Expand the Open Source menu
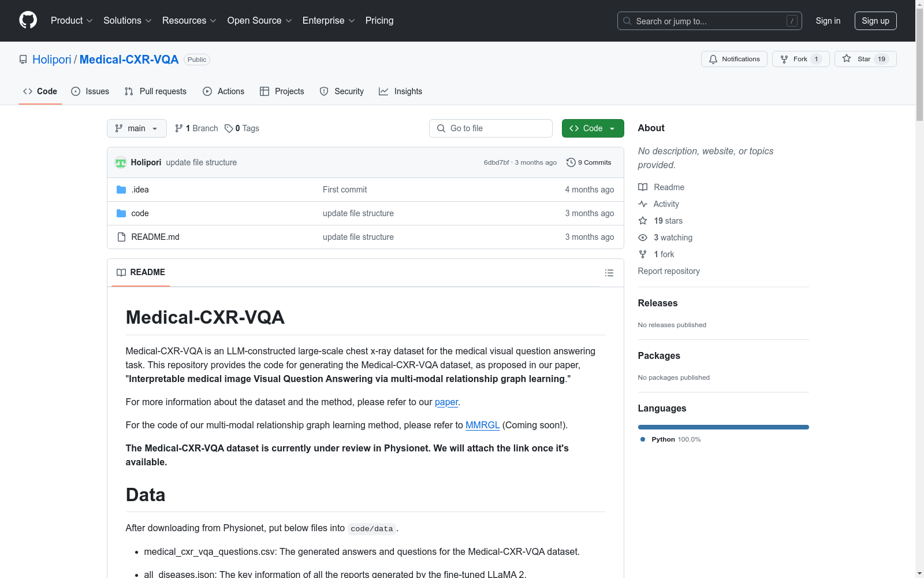924x578 pixels. tap(260, 21)
